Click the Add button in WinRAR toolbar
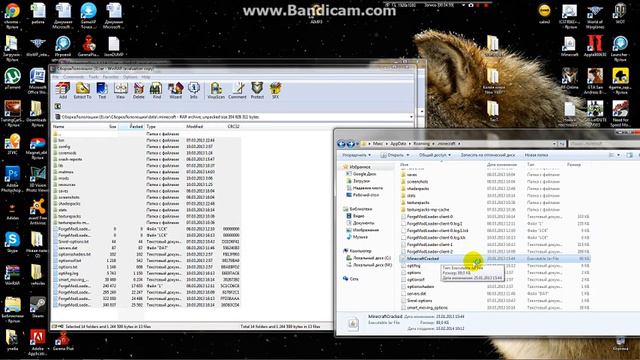 pos(63,90)
